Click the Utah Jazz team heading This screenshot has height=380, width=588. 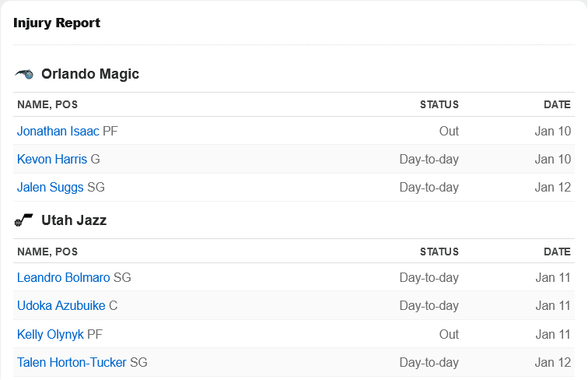74,220
